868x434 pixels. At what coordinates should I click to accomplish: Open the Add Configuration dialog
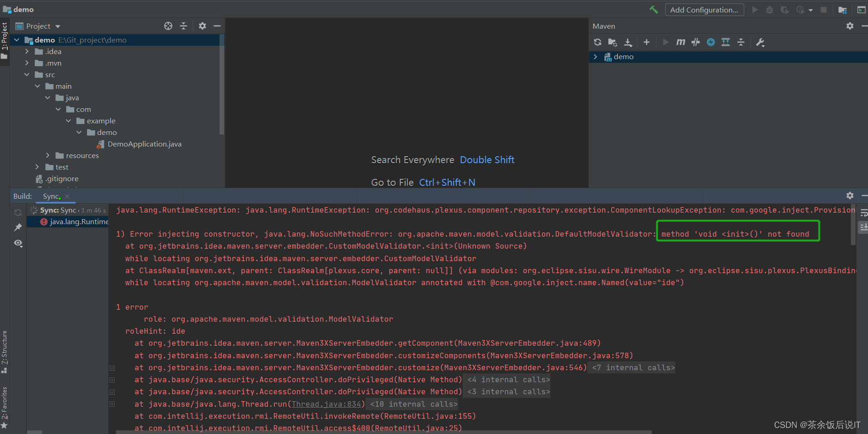(x=703, y=9)
